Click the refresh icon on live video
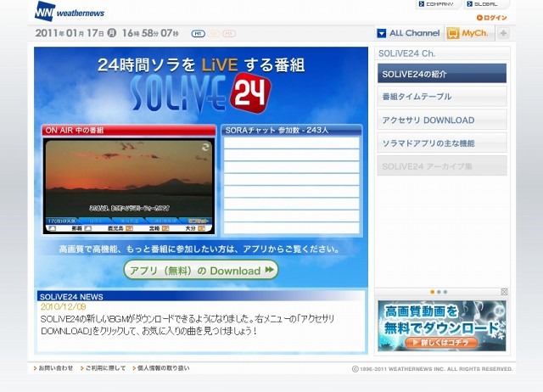 click(x=205, y=147)
